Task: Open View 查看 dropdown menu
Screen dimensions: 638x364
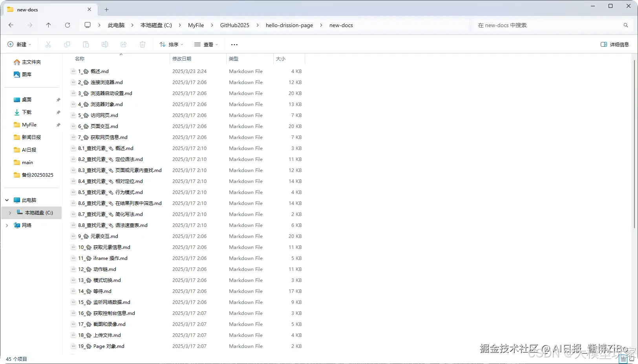Action: tap(206, 44)
